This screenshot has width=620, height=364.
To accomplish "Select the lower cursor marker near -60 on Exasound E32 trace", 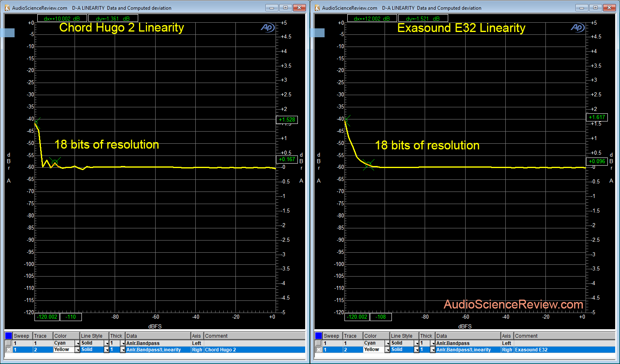I will click(x=368, y=165).
